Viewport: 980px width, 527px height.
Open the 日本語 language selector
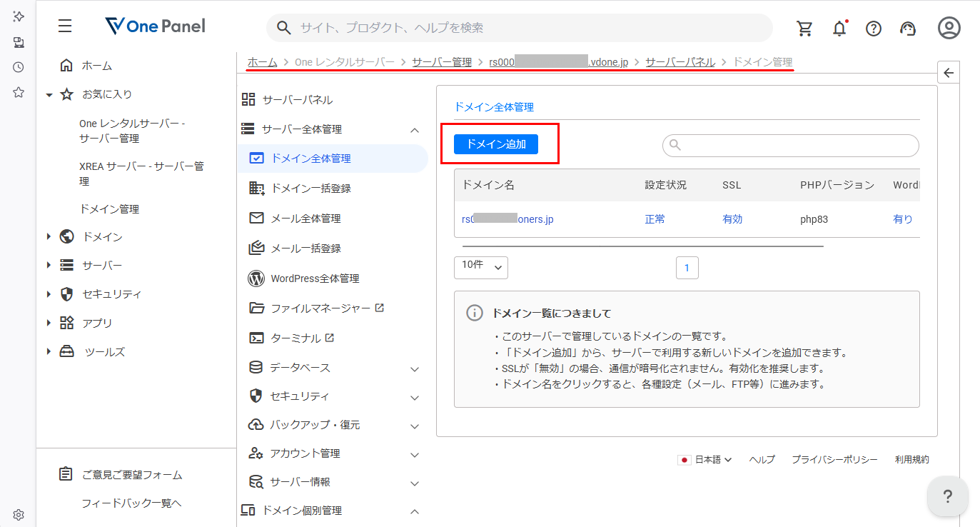[705, 459]
